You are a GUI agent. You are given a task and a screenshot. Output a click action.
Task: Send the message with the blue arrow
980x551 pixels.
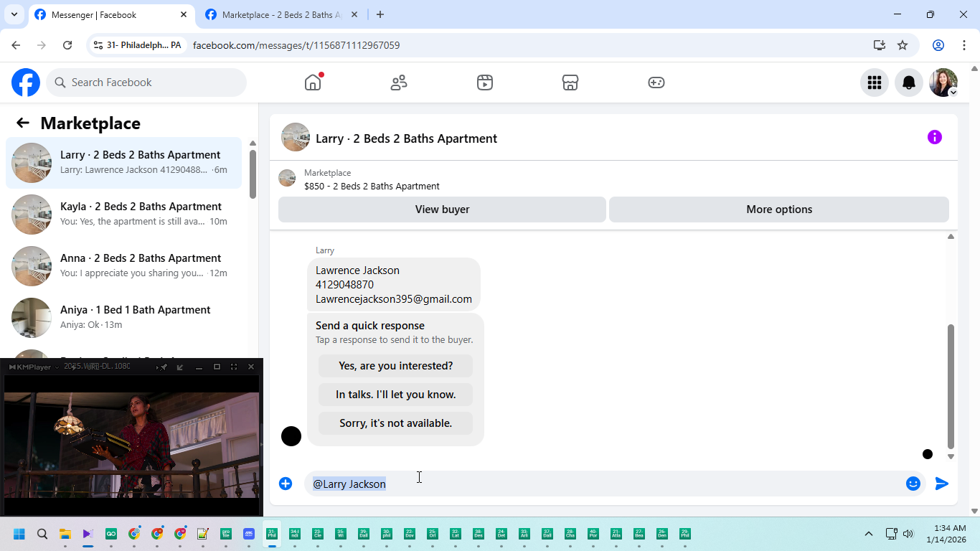click(x=942, y=484)
